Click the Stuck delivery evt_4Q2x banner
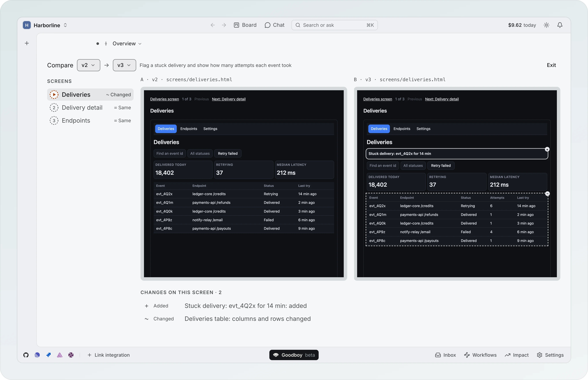This screenshot has height=380, width=588. click(457, 154)
